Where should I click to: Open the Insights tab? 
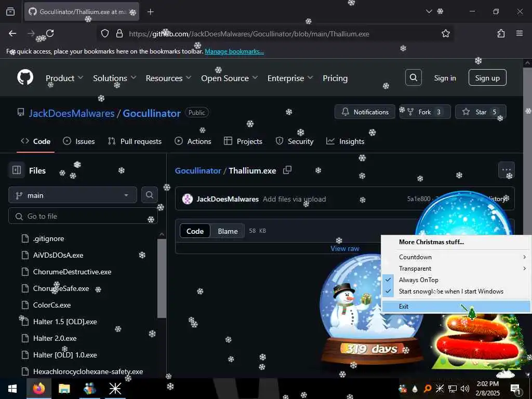[345, 141]
